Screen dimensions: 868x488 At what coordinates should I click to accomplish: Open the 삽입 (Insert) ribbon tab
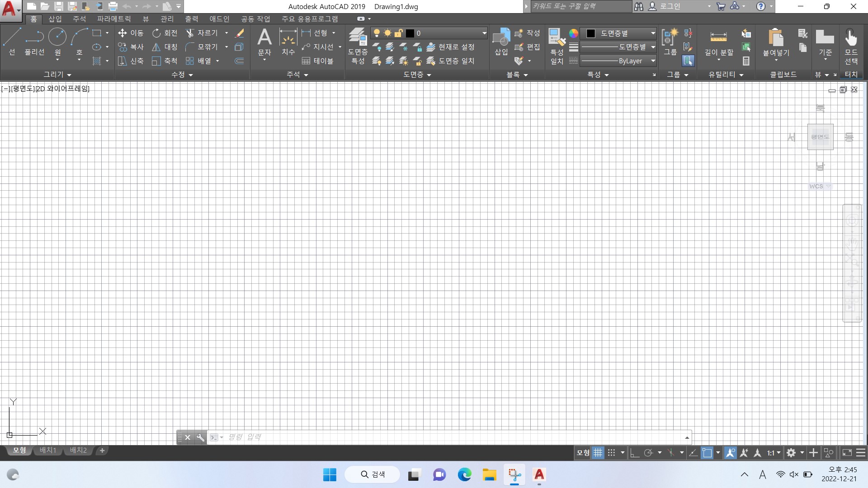[55, 19]
